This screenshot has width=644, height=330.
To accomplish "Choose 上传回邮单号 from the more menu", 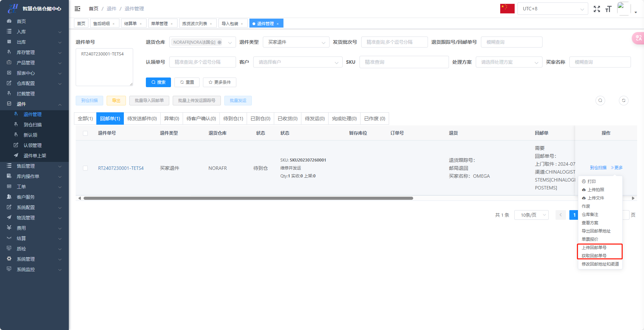I will pos(594,247).
